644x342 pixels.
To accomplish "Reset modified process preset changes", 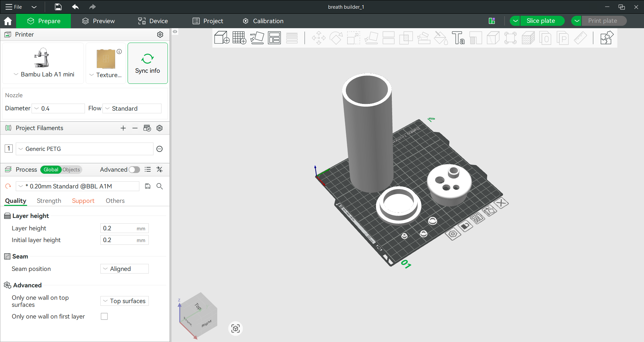I will (8, 186).
